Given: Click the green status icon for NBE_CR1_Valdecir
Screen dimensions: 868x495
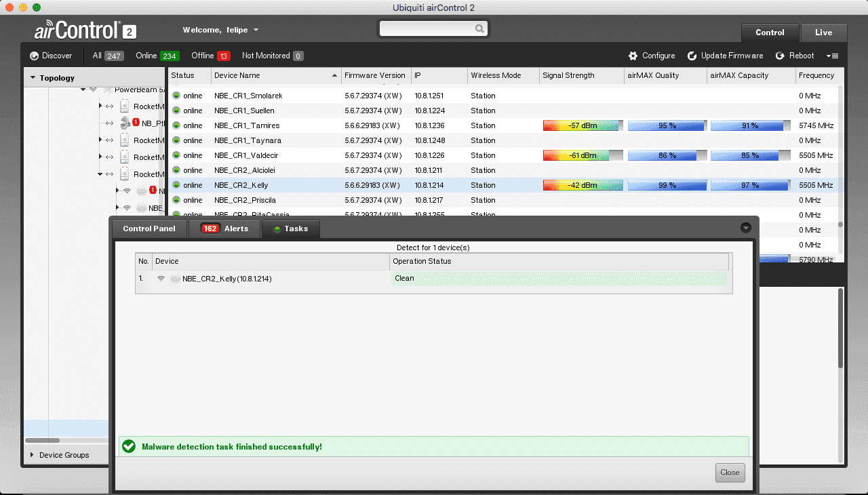Looking at the screenshot, I should coord(176,155).
